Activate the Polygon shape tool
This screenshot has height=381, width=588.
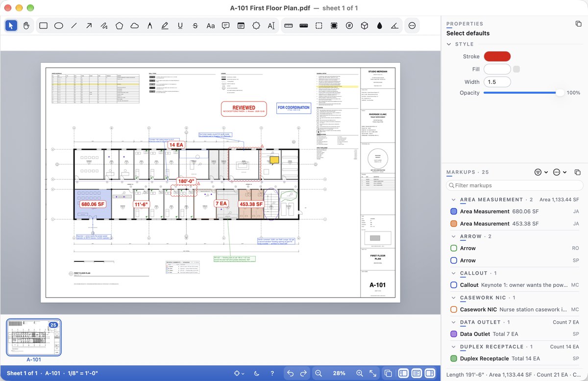click(x=119, y=25)
